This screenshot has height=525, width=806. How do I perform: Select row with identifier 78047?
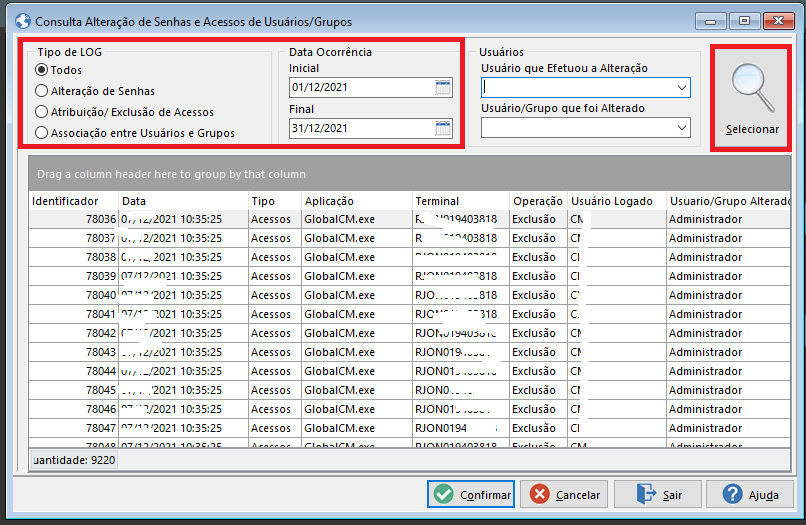click(409, 429)
